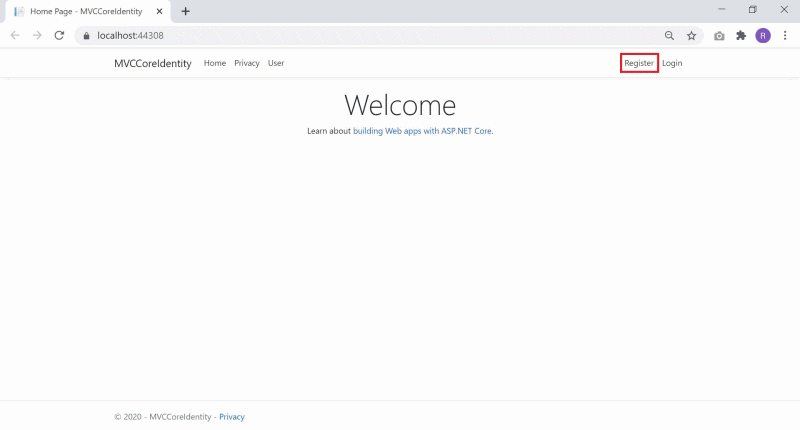Click the Privacy link in the footer
800x430 pixels.
pos(232,417)
